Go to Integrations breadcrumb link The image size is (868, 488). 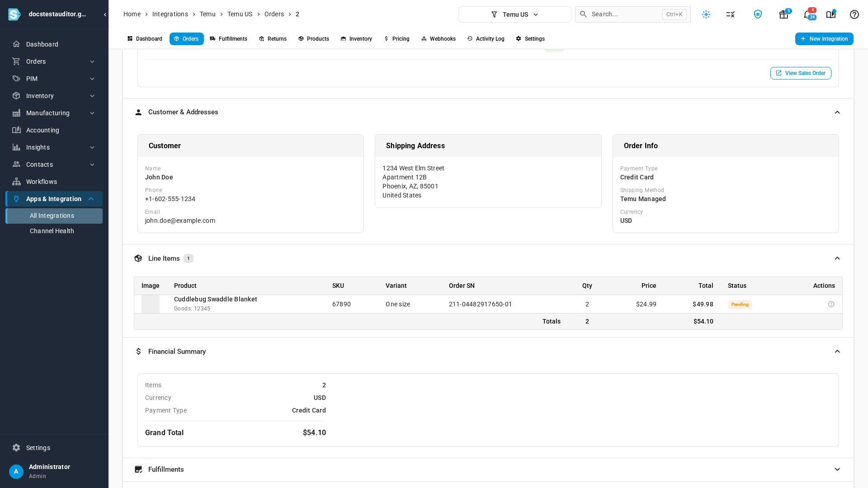coord(170,14)
